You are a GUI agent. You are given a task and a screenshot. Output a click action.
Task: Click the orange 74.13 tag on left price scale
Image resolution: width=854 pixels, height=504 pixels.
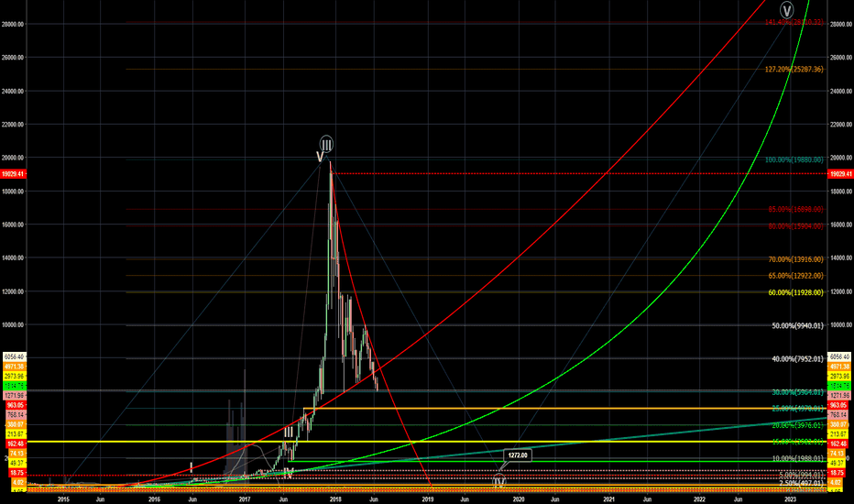16,454
